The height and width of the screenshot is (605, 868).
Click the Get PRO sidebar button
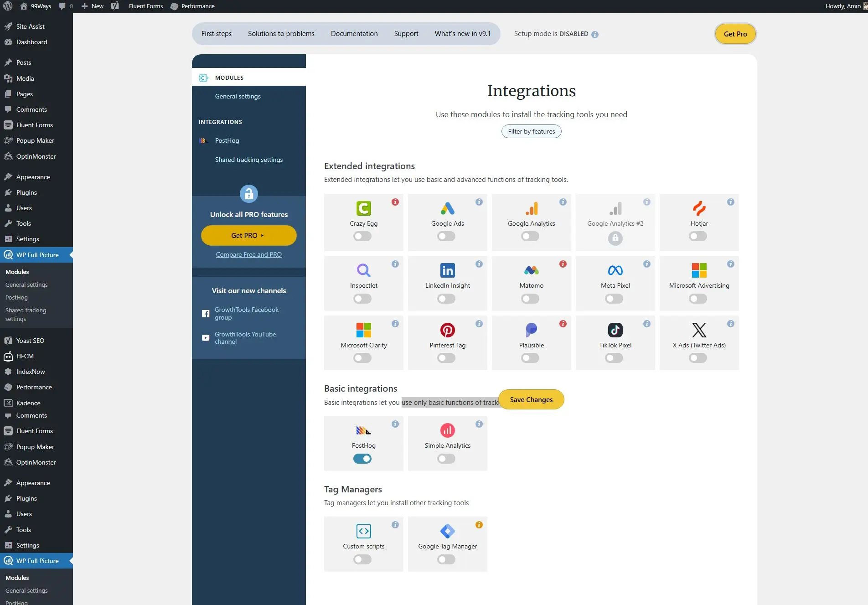pos(248,235)
